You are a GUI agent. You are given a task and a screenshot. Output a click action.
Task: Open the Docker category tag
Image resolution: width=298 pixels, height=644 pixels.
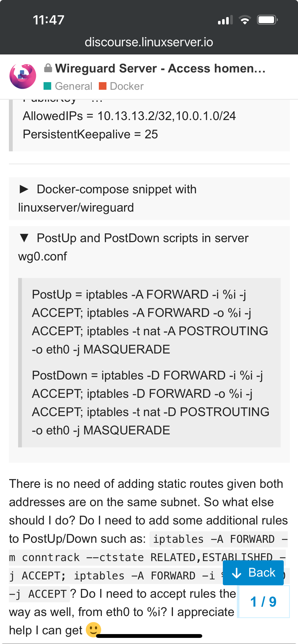click(127, 86)
